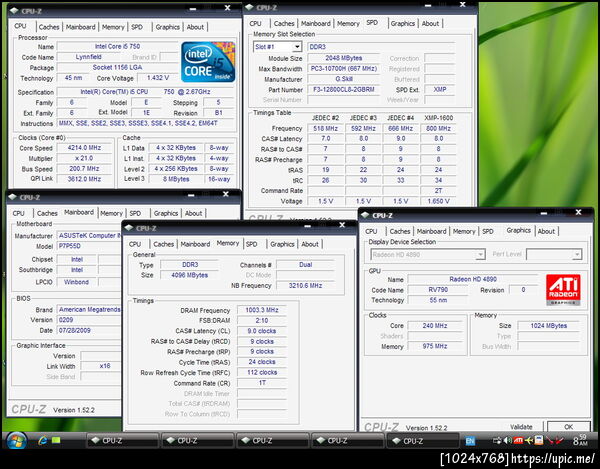Click the Command Rate value 1T
Image resolution: width=600 pixels, height=469 pixels.
click(x=262, y=383)
